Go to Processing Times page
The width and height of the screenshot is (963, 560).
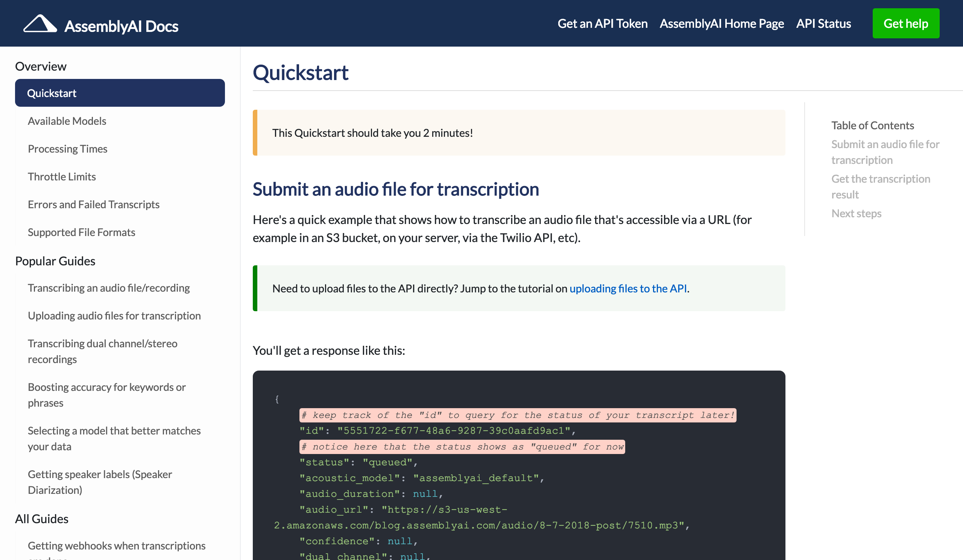coord(67,149)
